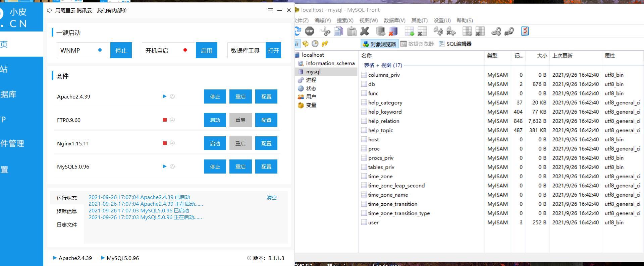
Task: Open the 帮助(S) menu in MySQL-Front
Action: click(465, 20)
